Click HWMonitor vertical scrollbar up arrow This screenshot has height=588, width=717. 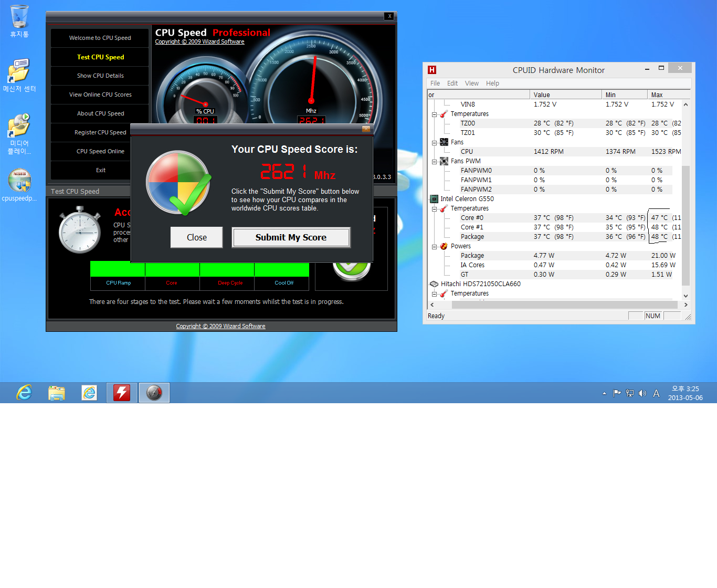686,104
